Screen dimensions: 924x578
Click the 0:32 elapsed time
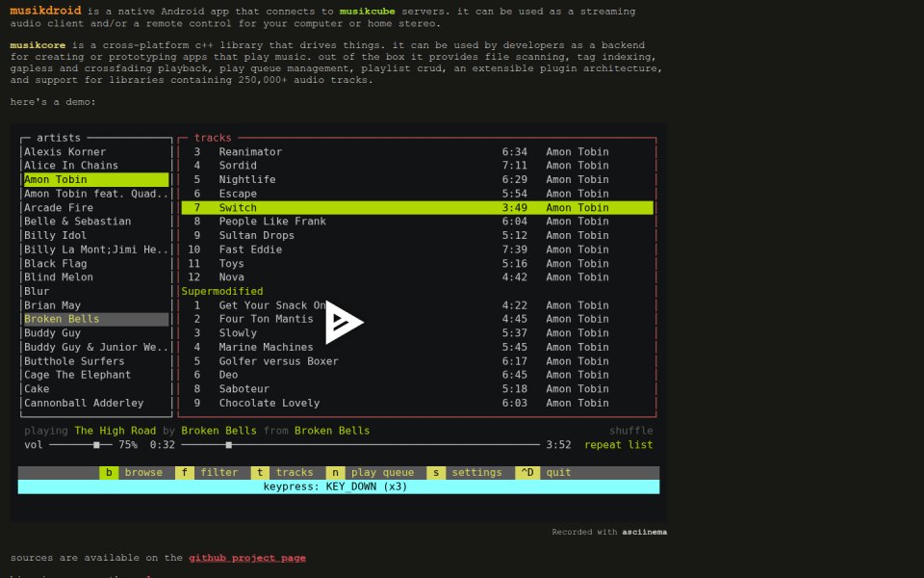click(163, 445)
